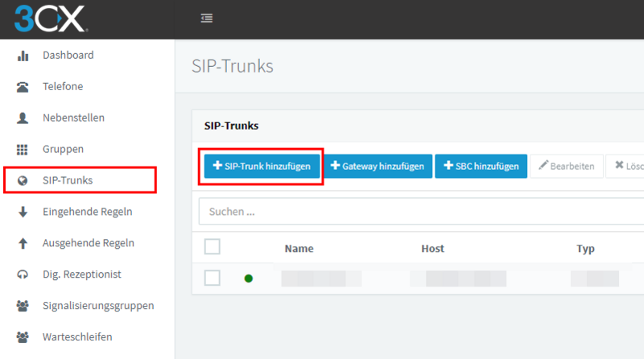
Task: Navigate to Gruppen
Action: [64, 149]
